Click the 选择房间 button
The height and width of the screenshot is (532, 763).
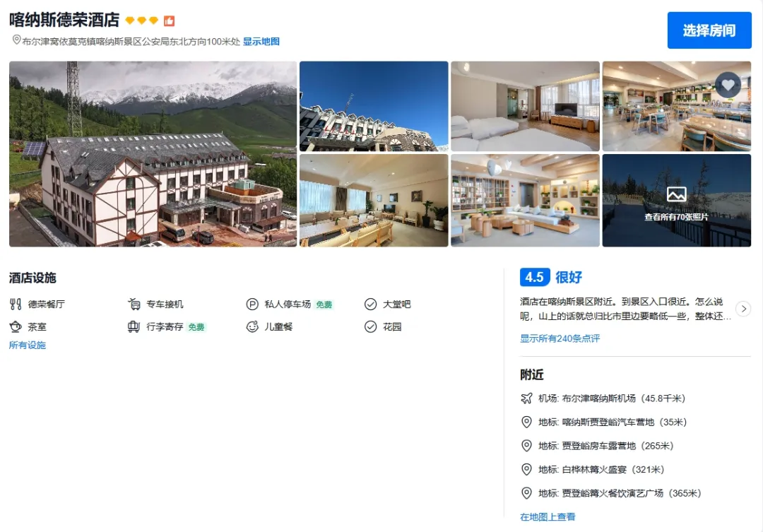pos(709,30)
